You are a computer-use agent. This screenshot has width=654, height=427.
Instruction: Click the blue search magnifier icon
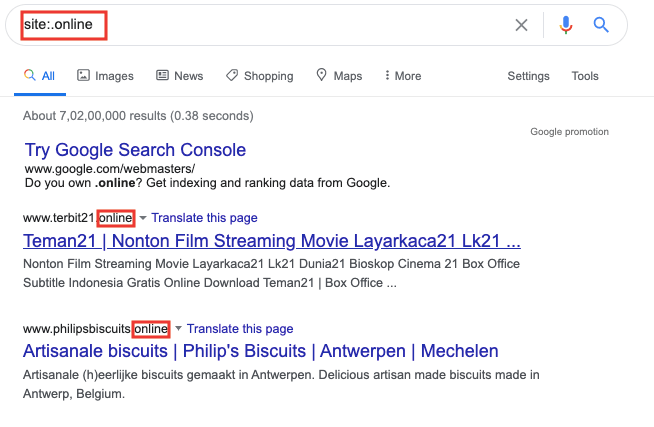(x=601, y=25)
